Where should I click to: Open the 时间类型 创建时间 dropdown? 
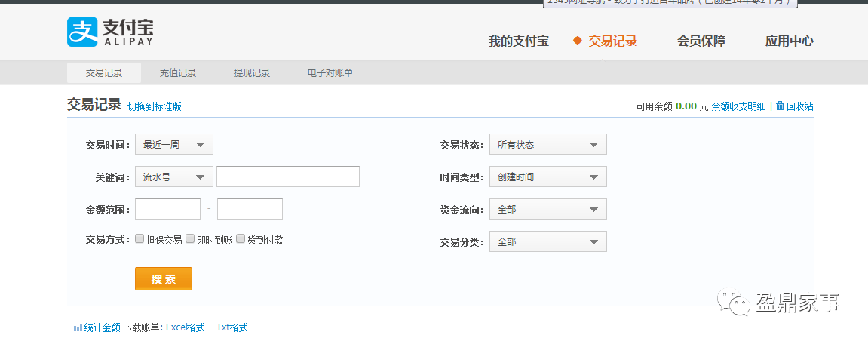(547, 177)
